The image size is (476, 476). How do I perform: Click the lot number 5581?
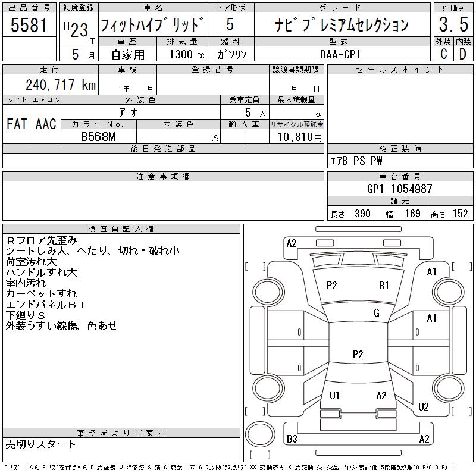coord(29,25)
